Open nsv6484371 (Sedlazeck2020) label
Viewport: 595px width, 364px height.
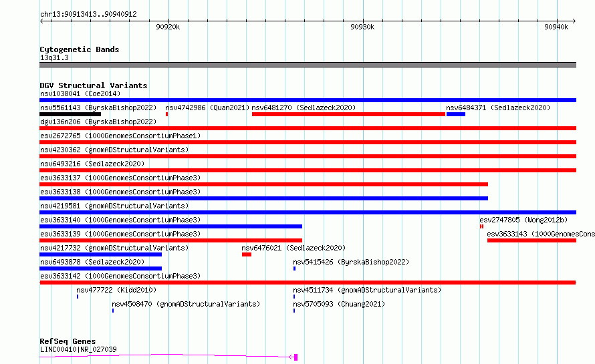point(498,108)
